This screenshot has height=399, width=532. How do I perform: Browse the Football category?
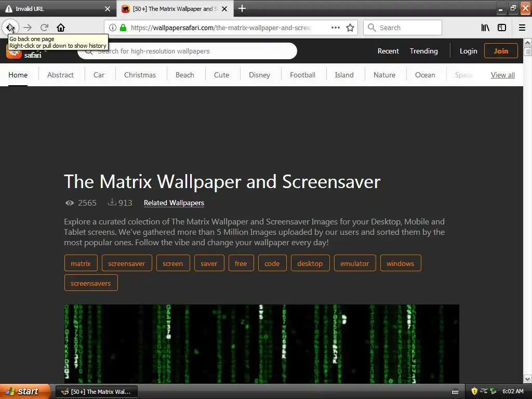(303, 75)
